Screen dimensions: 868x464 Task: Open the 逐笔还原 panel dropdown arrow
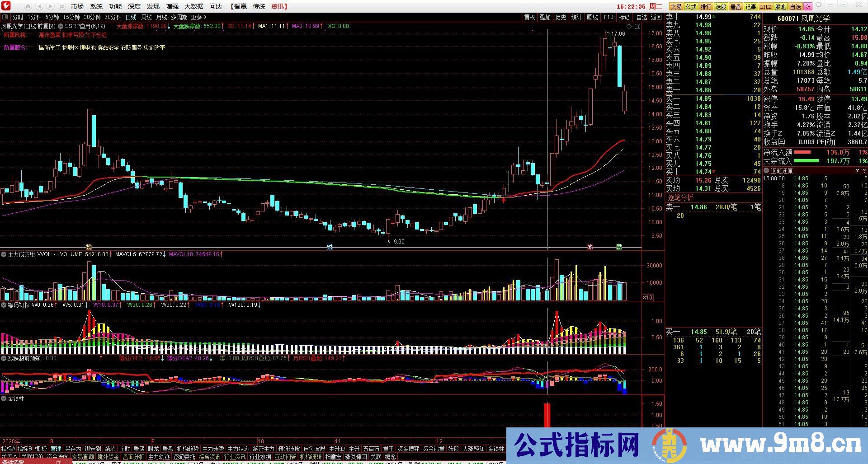(767, 171)
